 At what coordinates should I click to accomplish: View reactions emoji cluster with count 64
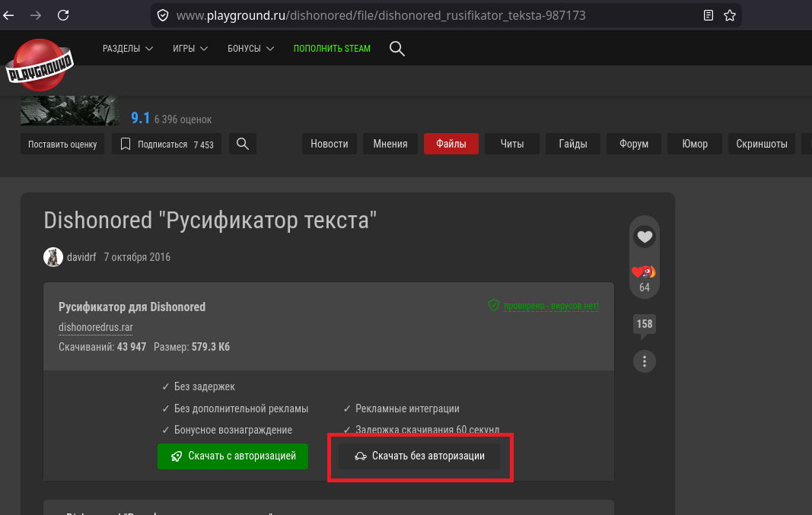tap(644, 272)
